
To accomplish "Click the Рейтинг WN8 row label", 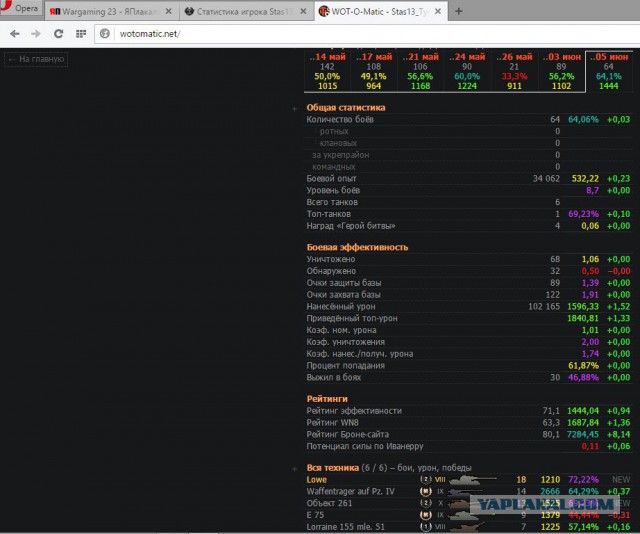I will (x=333, y=423).
